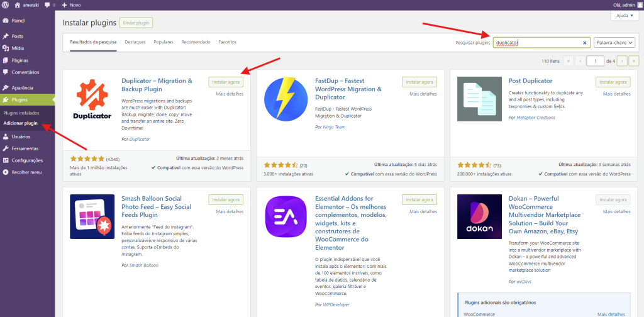Clear the plugin search field text
The width and height of the screenshot is (644, 317).
pyautogui.click(x=584, y=43)
